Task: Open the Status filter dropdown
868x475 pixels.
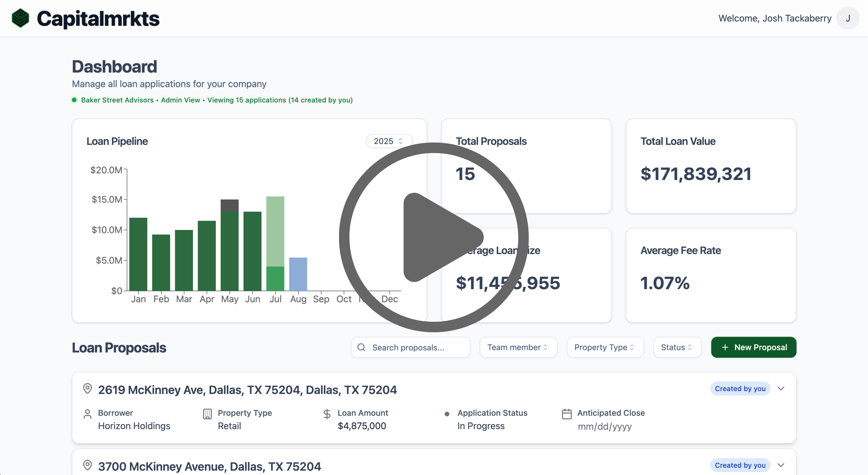Action: (677, 347)
